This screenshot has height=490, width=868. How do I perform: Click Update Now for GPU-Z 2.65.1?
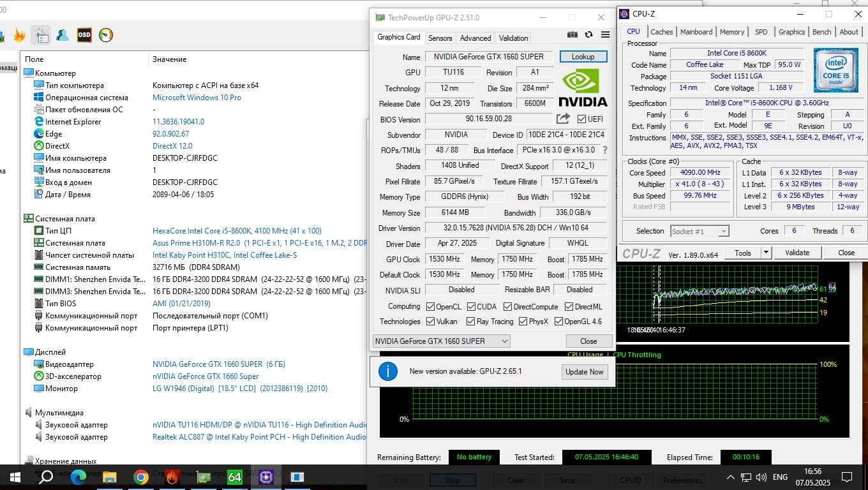(585, 372)
